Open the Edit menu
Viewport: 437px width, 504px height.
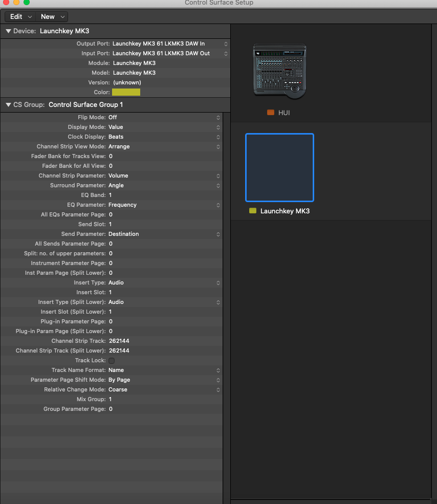point(20,17)
